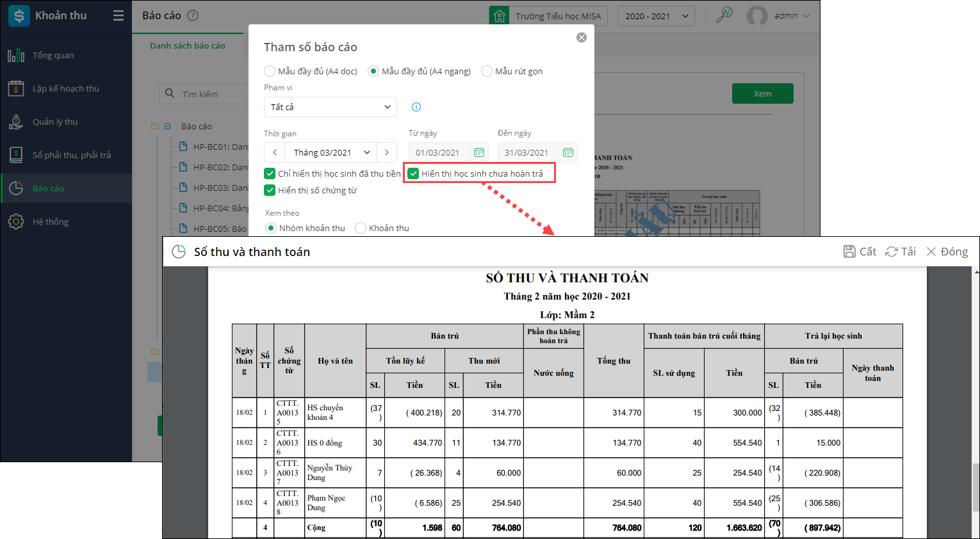Choose Khoản thu under Xem theo
Viewport: 980px width, 539px height.
pyautogui.click(x=361, y=228)
